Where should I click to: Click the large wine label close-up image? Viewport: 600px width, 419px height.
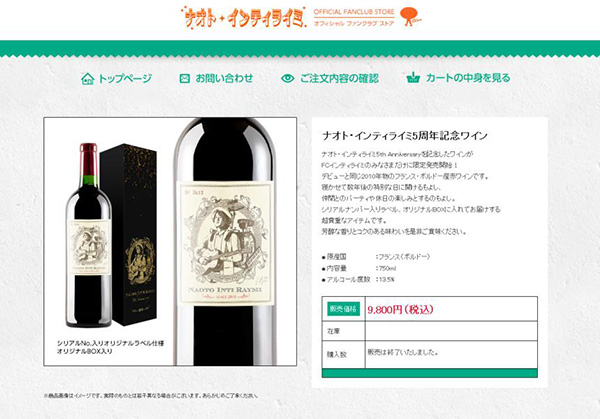point(226,243)
